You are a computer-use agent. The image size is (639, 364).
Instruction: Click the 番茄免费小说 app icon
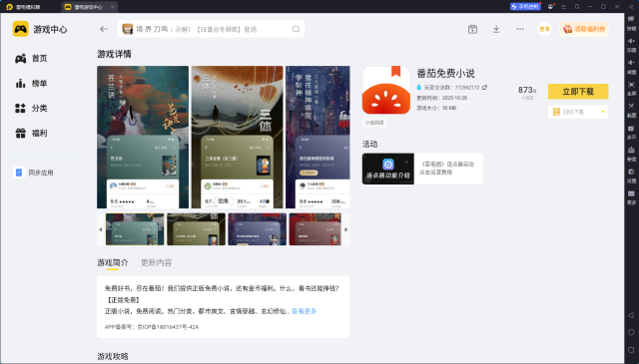386,90
